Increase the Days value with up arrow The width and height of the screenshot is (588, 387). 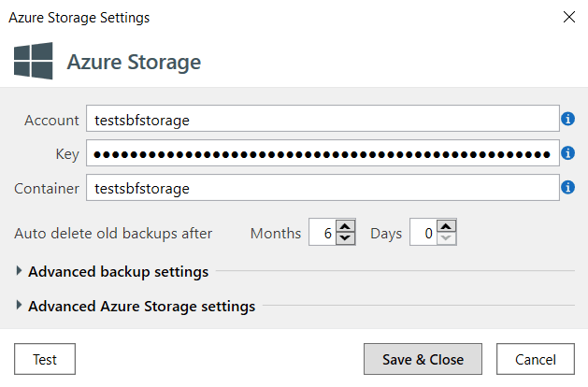[446, 227]
